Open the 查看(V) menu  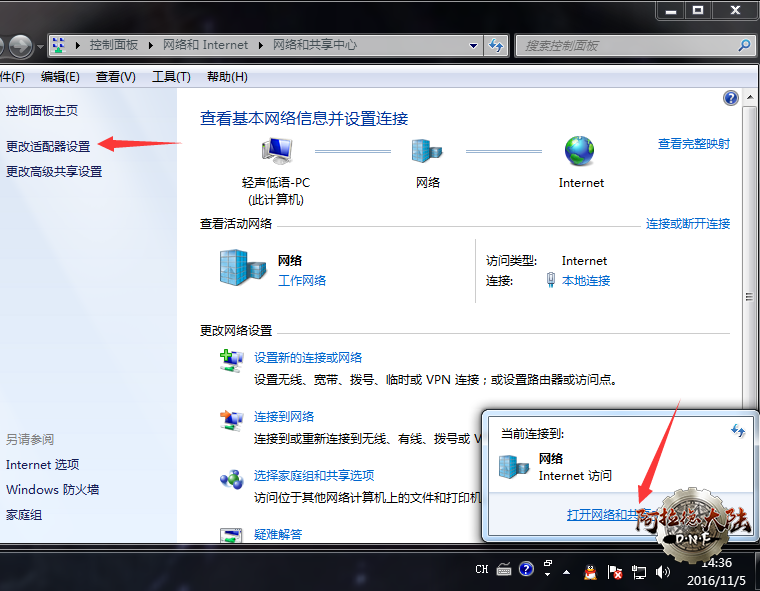(115, 77)
